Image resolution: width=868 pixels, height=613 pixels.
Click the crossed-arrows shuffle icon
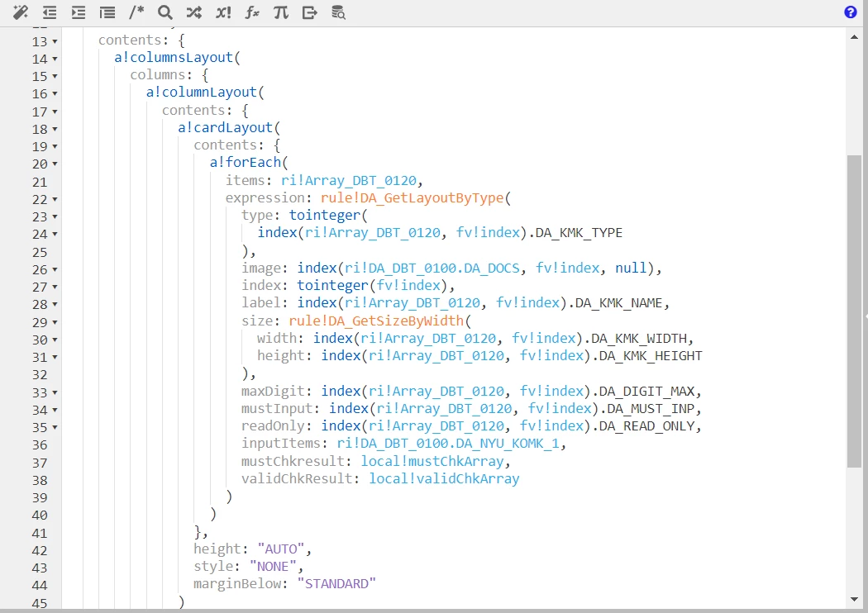click(193, 12)
